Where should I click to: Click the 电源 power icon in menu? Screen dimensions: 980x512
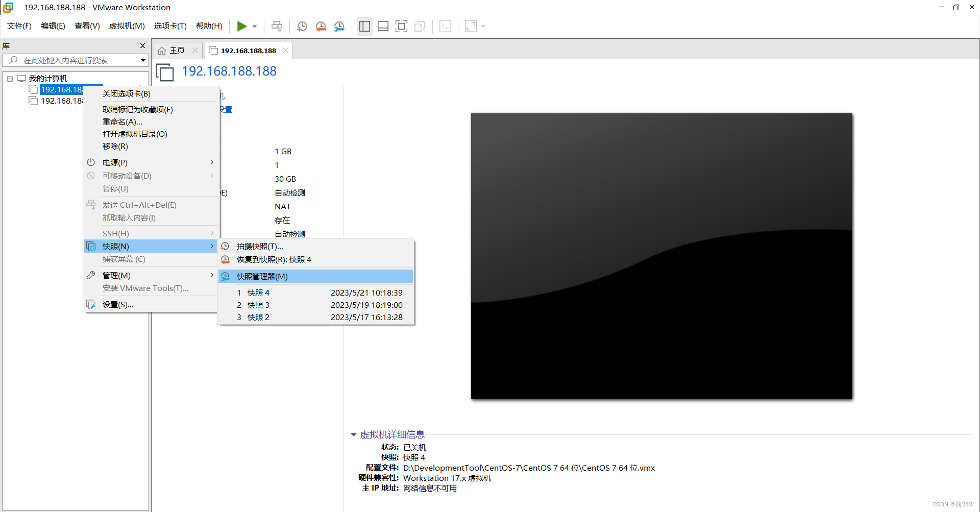point(91,162)
